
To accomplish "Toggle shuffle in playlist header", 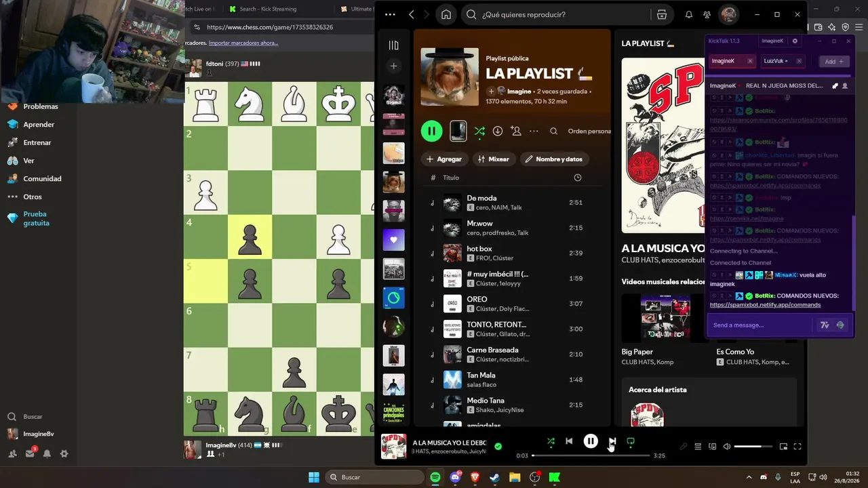I will click(479, 131).
